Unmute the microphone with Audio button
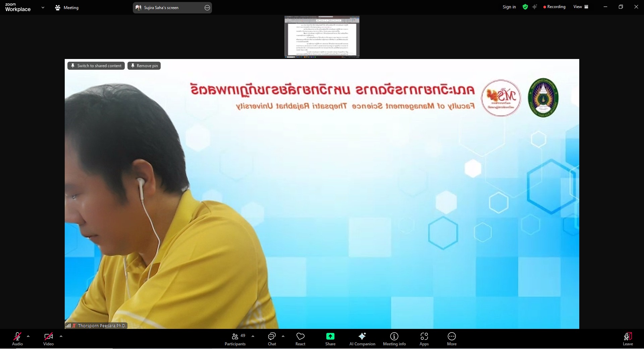Screen dimensions: 644x349 pos(17,339)
